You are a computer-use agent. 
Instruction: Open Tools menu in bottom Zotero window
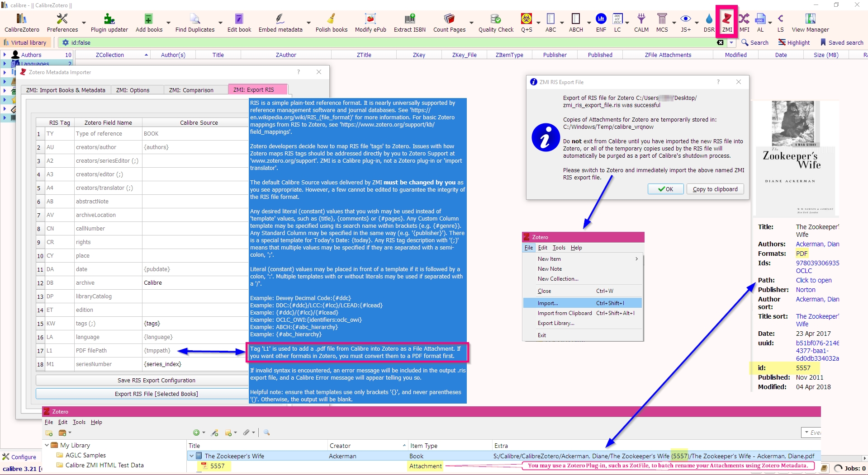pos(79,422)
